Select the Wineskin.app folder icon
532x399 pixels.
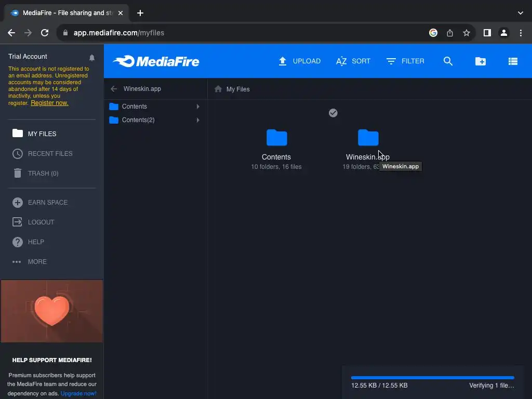(368, 137)
